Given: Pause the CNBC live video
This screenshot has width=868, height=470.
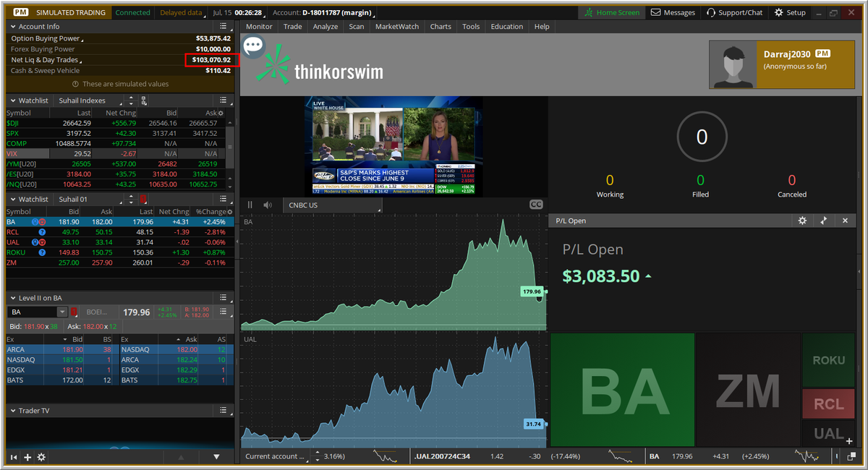Looking at the screenshot, I should pyautogui.click(x=250, y=205).
